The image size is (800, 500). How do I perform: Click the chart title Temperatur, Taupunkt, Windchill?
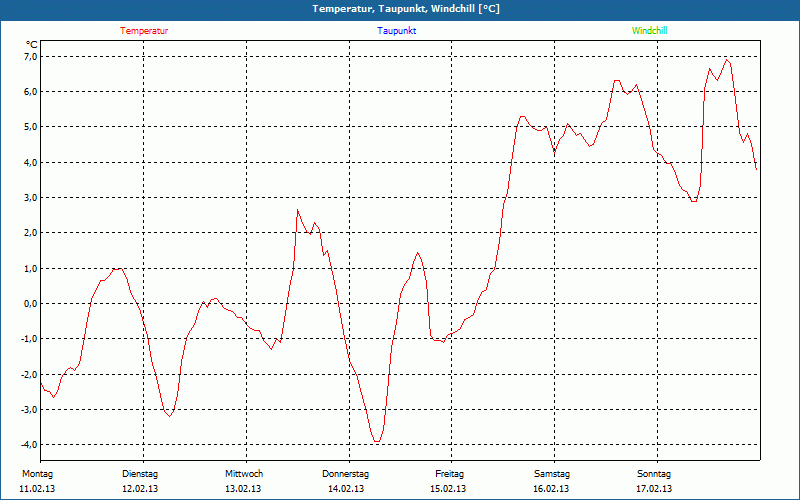tap(406, 9)
